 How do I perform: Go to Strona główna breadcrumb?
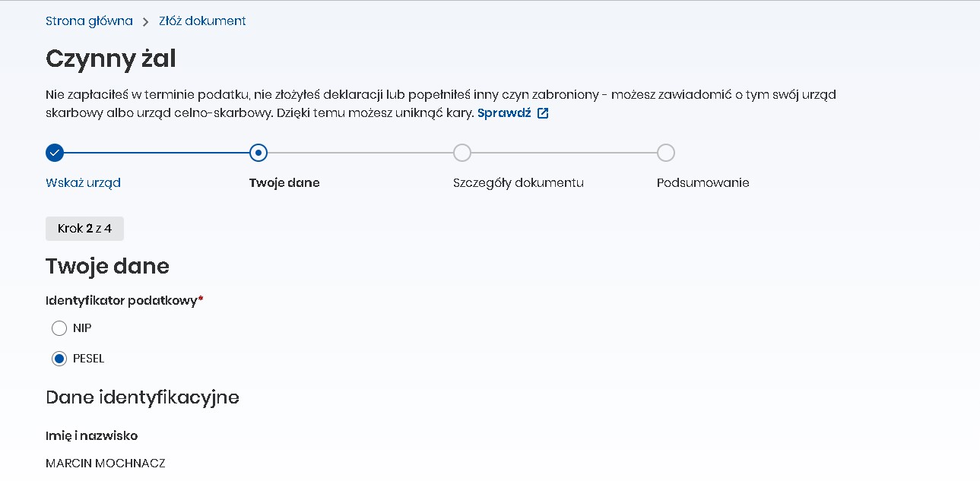click(89, 21)
